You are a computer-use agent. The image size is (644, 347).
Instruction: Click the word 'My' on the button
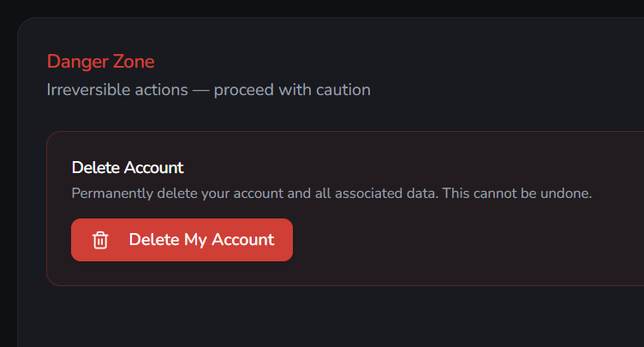coord(195,241)
